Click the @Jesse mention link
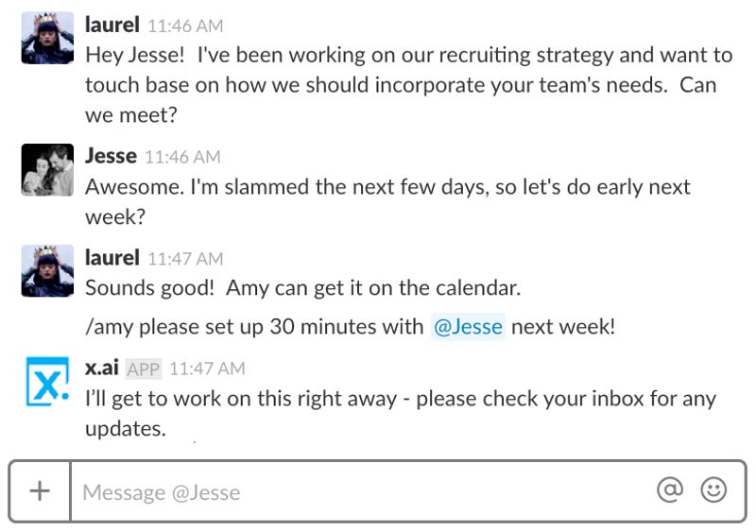The image size is (756, 532). click(468, 327)
